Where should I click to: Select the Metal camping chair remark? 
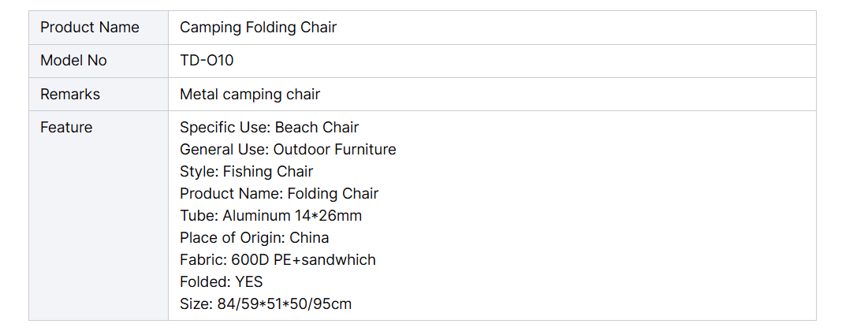(250, 95)
